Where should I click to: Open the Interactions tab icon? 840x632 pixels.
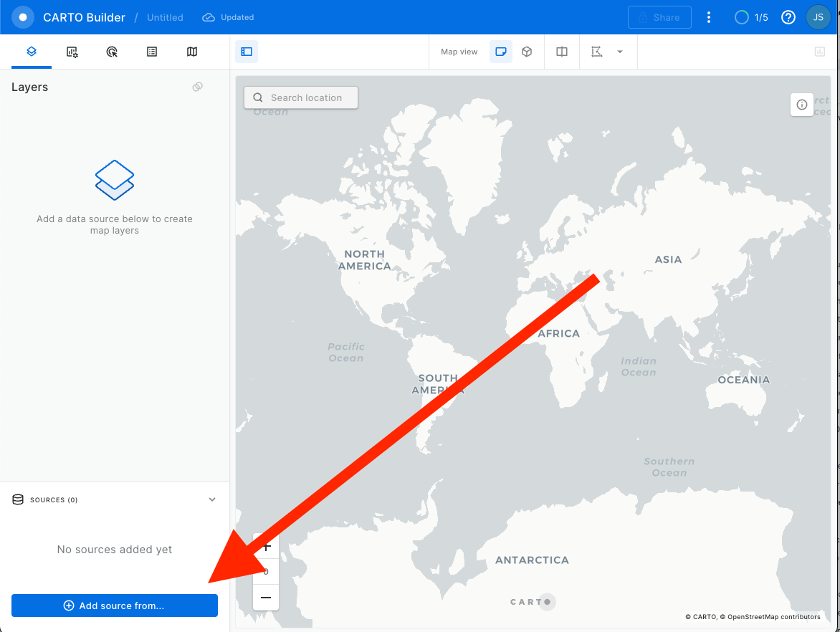[x=112, y=52]
